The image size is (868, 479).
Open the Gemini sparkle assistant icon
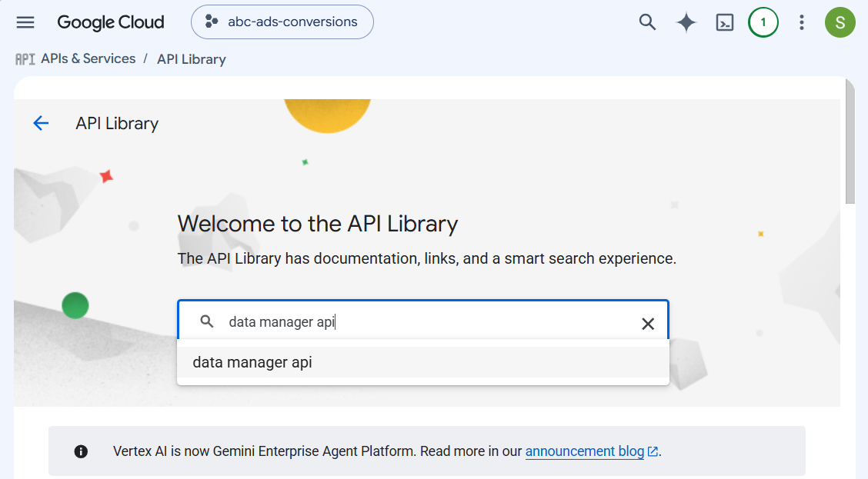(x=686, y=22)
